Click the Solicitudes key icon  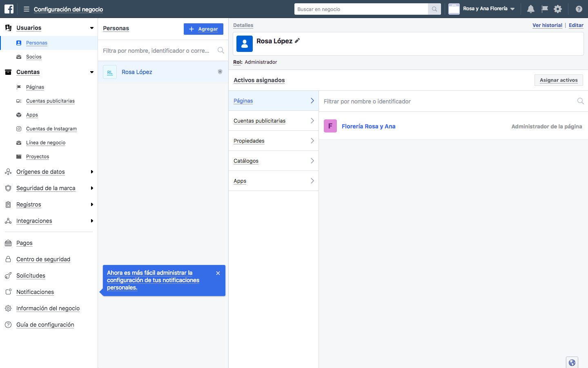point(8,276)
